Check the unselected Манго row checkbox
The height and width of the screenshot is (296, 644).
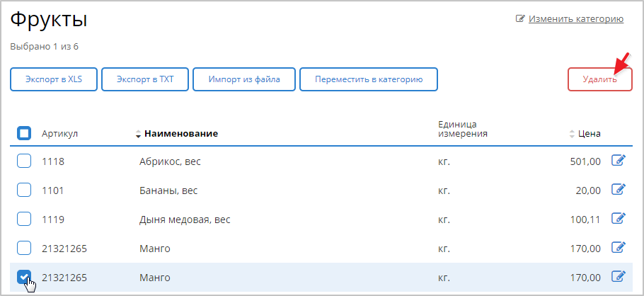pyautogui.click(x=24, y=248)
